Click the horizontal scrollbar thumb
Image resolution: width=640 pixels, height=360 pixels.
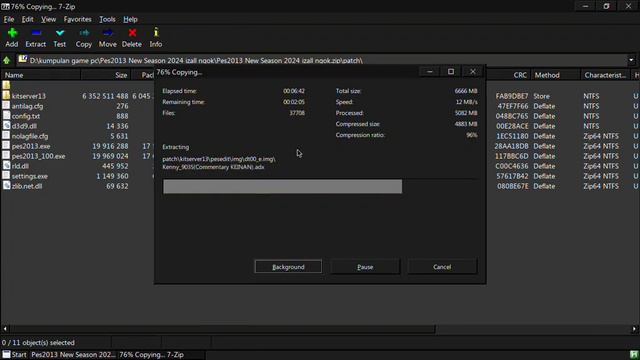[x=222, y=329]
